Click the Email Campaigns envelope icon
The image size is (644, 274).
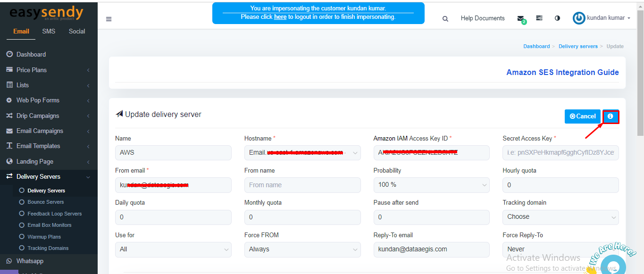(9, 131)
